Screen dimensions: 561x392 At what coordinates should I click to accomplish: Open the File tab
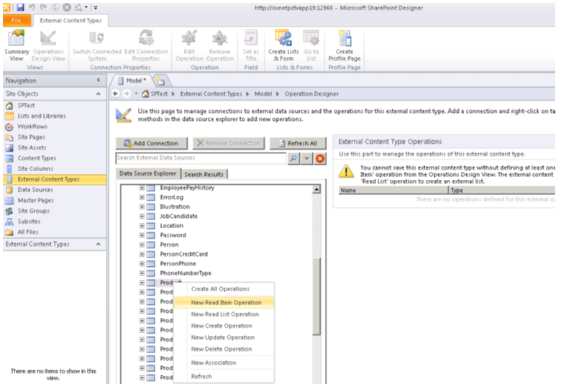pos(16,21)
